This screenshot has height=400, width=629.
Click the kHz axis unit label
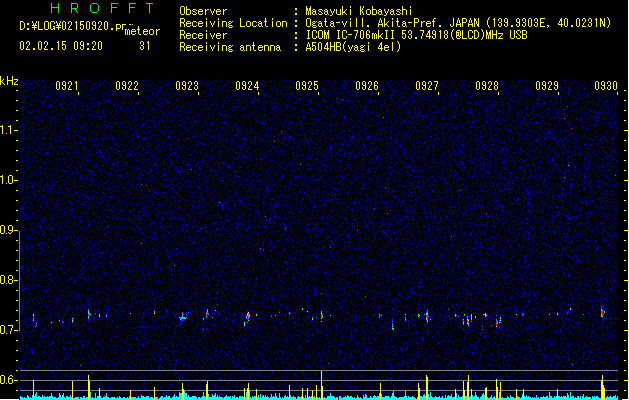(9, 81)
